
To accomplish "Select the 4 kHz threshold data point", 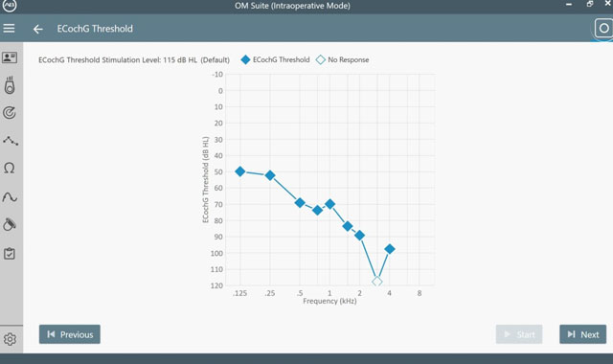I will tap(390, 249).
